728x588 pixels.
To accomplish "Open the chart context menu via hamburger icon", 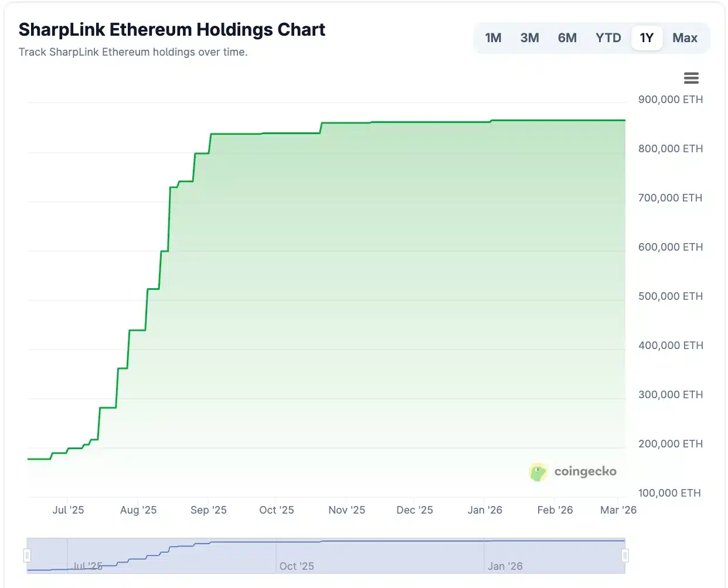I will click(x=691, y=77).
